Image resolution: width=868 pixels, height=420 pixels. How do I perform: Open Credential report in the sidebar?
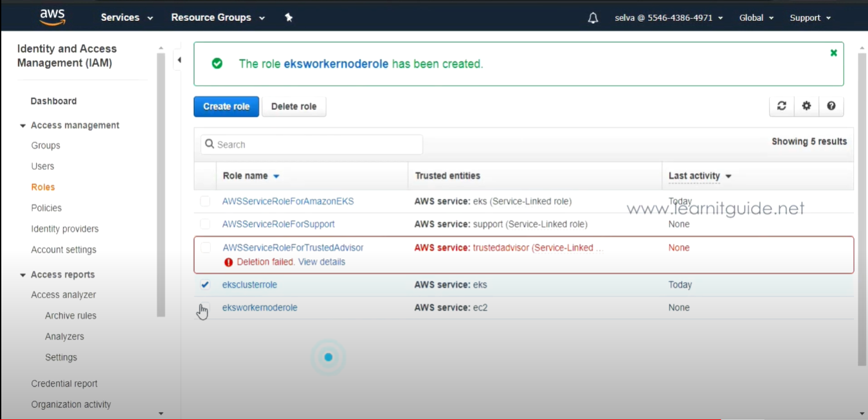(x=64, y=383)
